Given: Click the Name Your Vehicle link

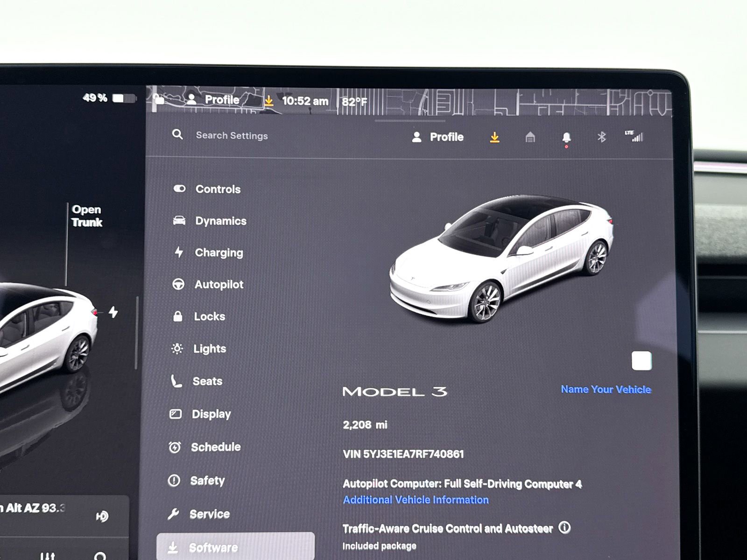Looking at the screenshot, I should click(606, 389).
